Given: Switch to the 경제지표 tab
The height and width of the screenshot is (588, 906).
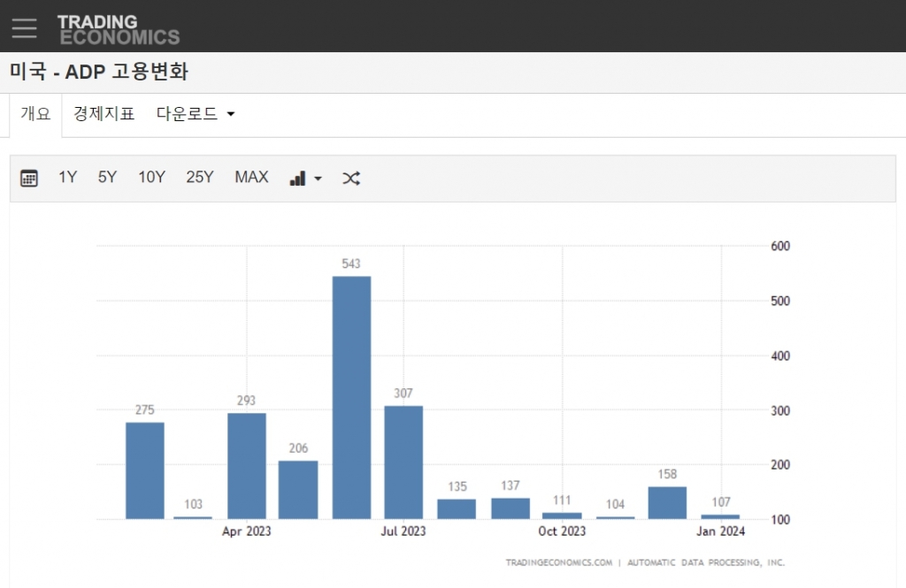Looking at the screenshot, I should 104,114.
